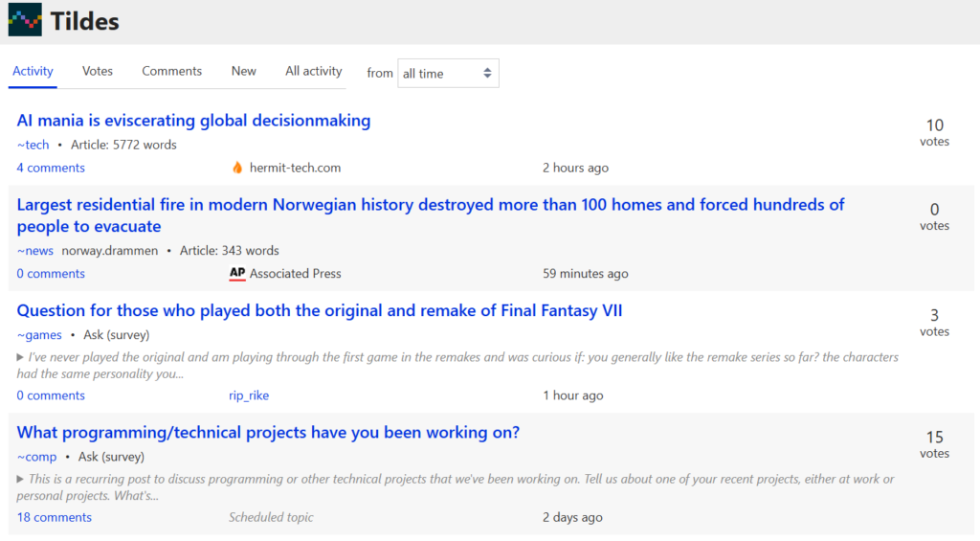
Task: Open the Largest residential fire Norwegian article
Action: pyautogui.click(x=430, y=215)
